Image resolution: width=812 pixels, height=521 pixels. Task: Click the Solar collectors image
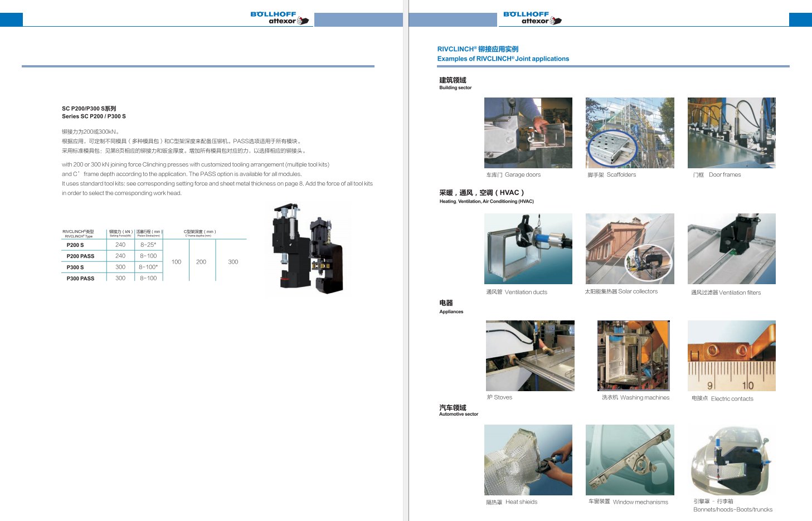click(x=629, y=249)
